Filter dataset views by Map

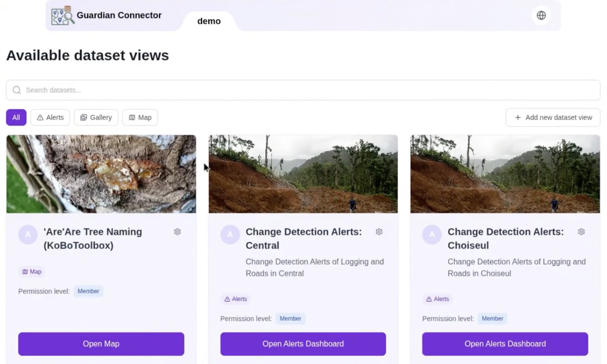140,118
